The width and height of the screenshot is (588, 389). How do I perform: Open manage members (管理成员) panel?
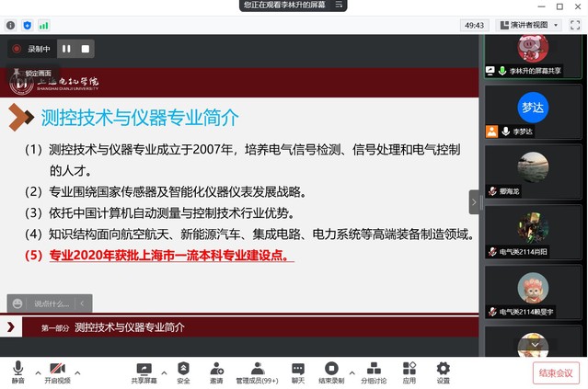click(x=256, y=372)
